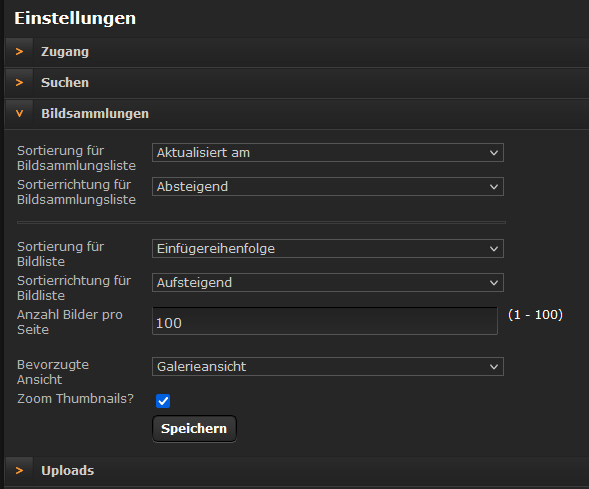Screen dimensions: 589x489
Task: Uncheck the Zoom Thumbnails checkbox
Action: (163, 401)
